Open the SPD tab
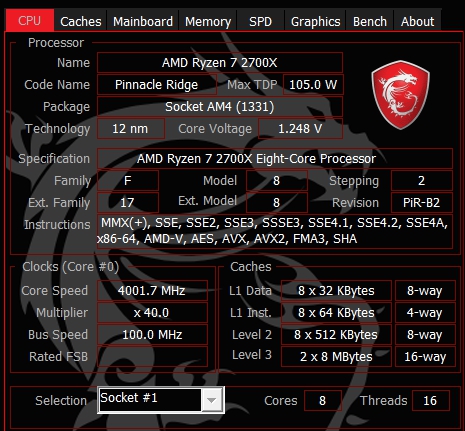This screenshot has width=465, height=431. (261, 21)
